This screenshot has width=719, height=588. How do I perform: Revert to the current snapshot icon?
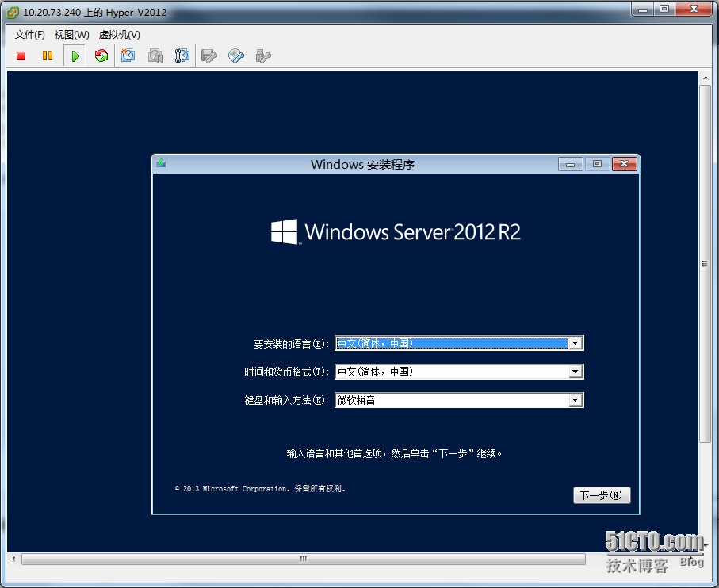pos(155,56)
